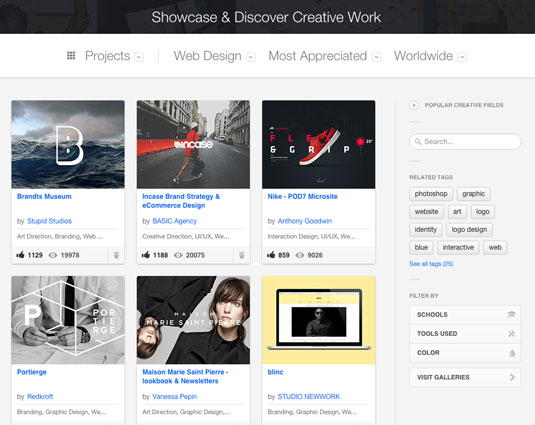
Task: Click 'Art Direction, Branding, Web ...' fields text
Action: pos(60,236)
